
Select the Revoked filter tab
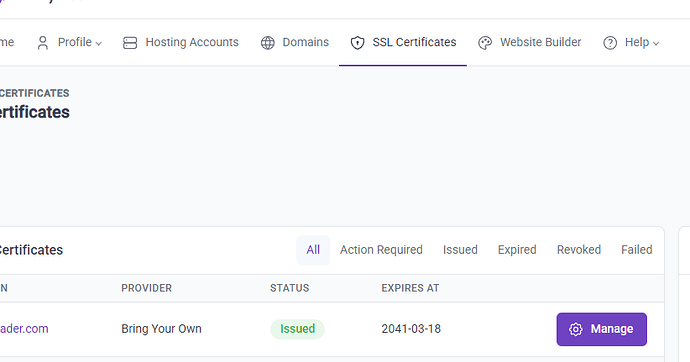pyautogui.click(x=579, y=250)
